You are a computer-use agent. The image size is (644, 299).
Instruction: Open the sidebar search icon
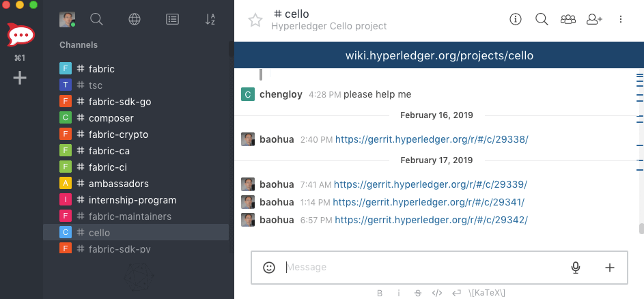(96, 19)
